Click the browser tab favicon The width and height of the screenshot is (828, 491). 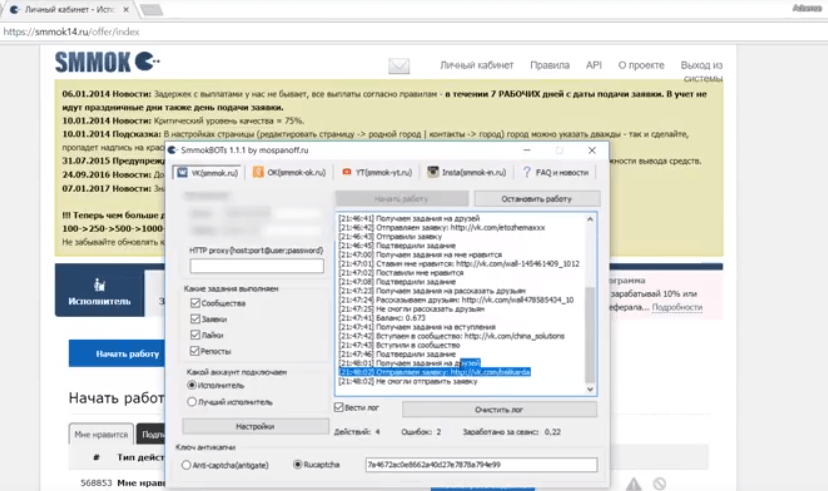pyautogui.click(x=15, y=10)
